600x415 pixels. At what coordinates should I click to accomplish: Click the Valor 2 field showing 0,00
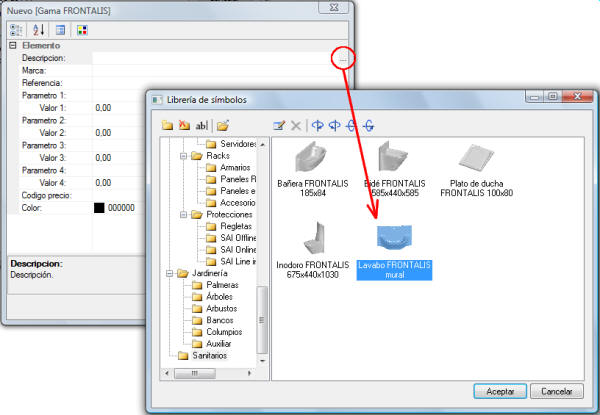pyautogui.click(x=119, y=133)
